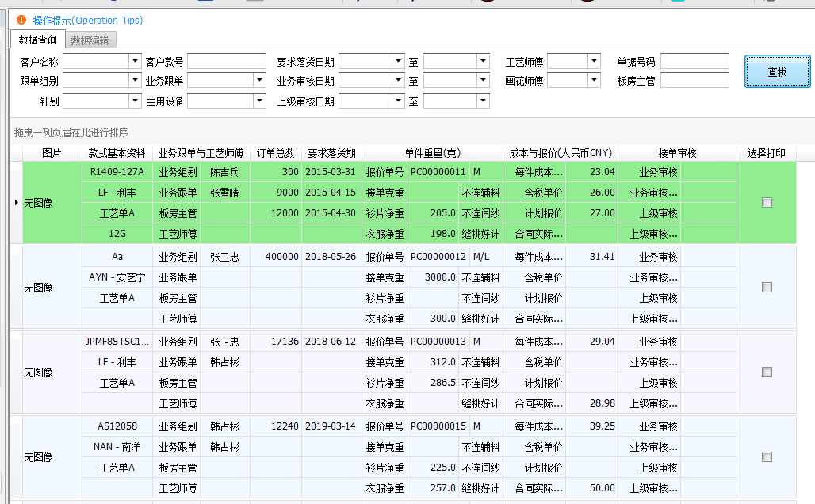Click the AS12058 style cell
Image resolution: width=815 pixels, height=504 pixels.
pos(117,426)
